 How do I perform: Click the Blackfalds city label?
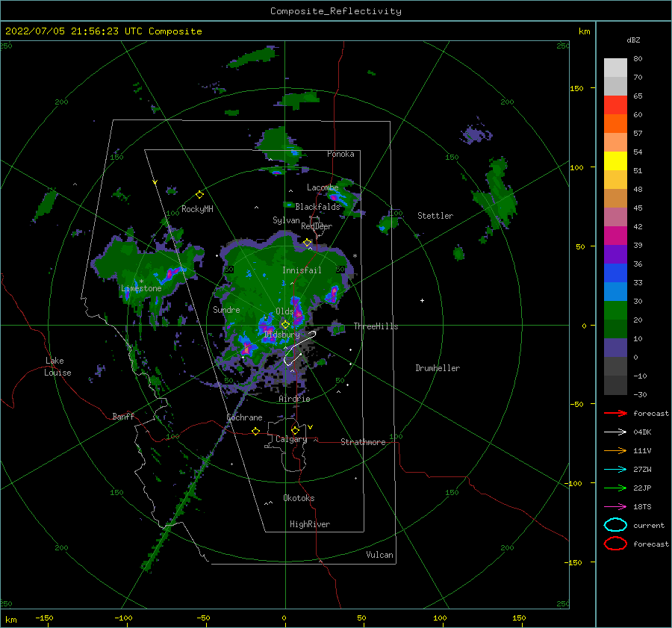click(x=317, y=207)
